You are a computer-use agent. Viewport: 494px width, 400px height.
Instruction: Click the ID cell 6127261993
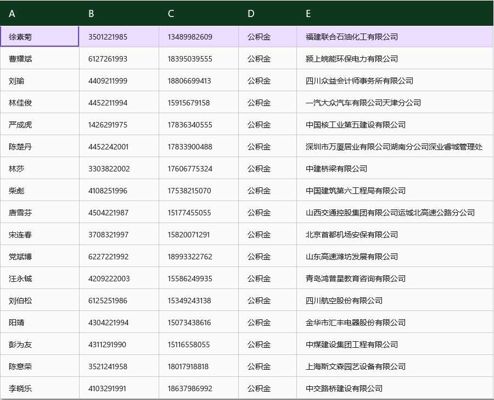pyautogui.click(x=119, y=59)
